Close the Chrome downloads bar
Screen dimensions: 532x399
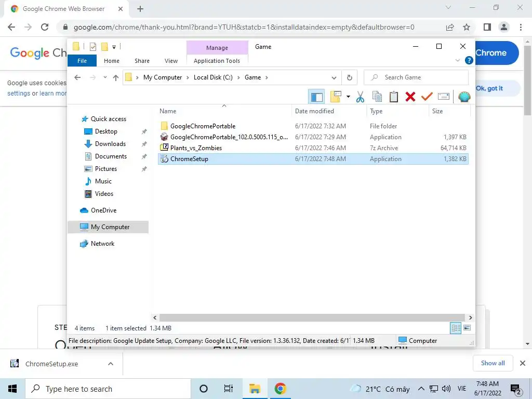(523, 363)
